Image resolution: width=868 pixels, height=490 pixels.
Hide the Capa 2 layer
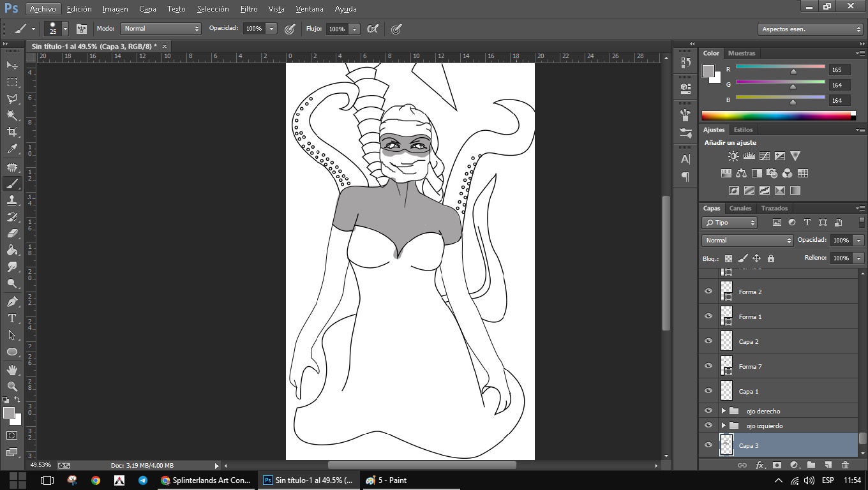[x=708, y=341]
